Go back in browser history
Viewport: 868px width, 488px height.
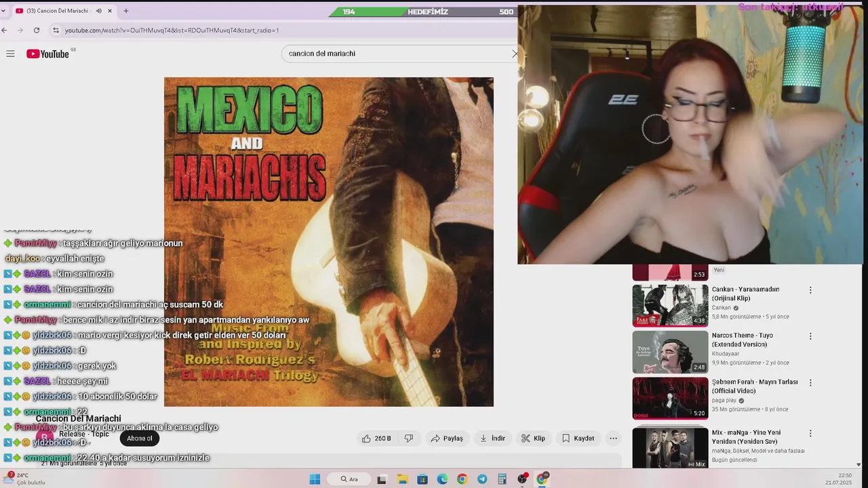click(5, 30)
